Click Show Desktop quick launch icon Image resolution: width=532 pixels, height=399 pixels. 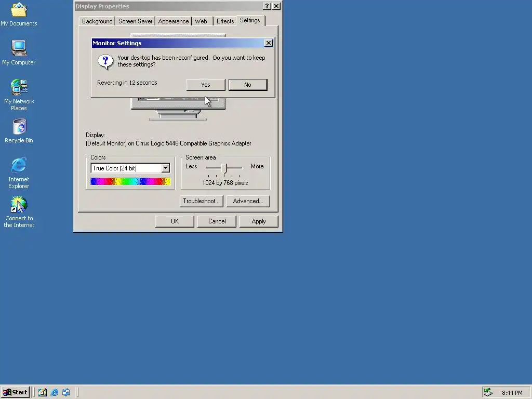(x=43, y=392)
